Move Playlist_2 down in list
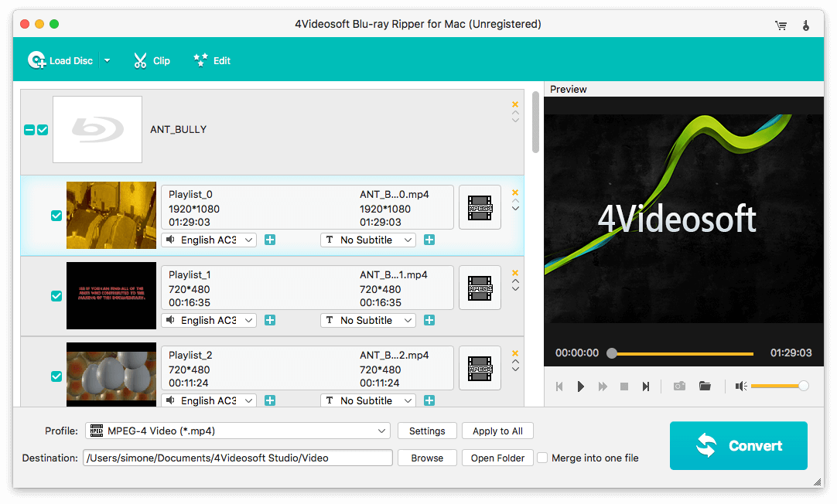 tap(515, 369)
